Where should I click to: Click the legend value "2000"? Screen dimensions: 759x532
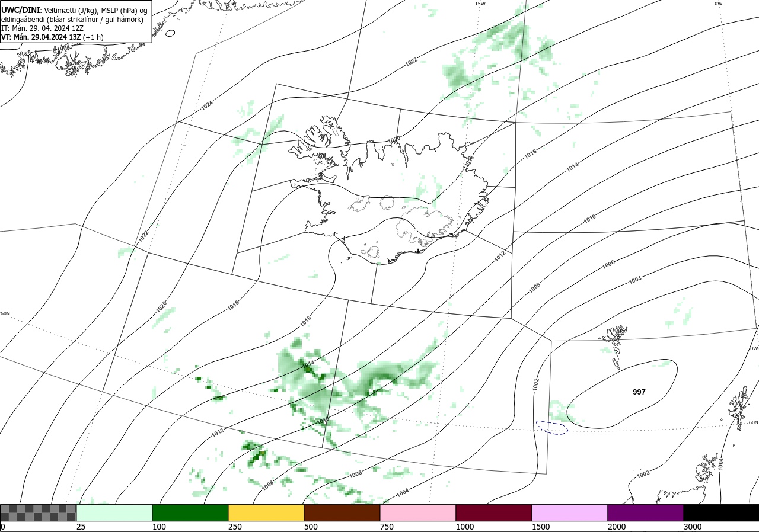(x=617, y=527)
